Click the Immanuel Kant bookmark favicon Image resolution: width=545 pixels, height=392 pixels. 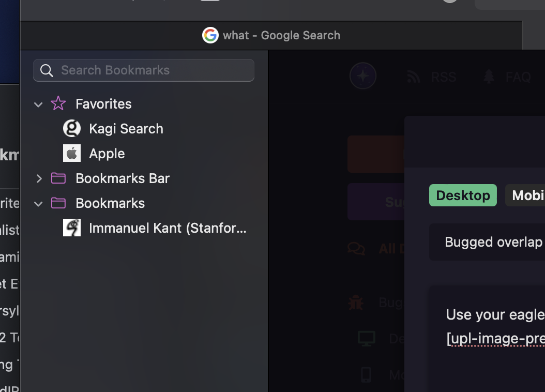[x=72, y=228]
